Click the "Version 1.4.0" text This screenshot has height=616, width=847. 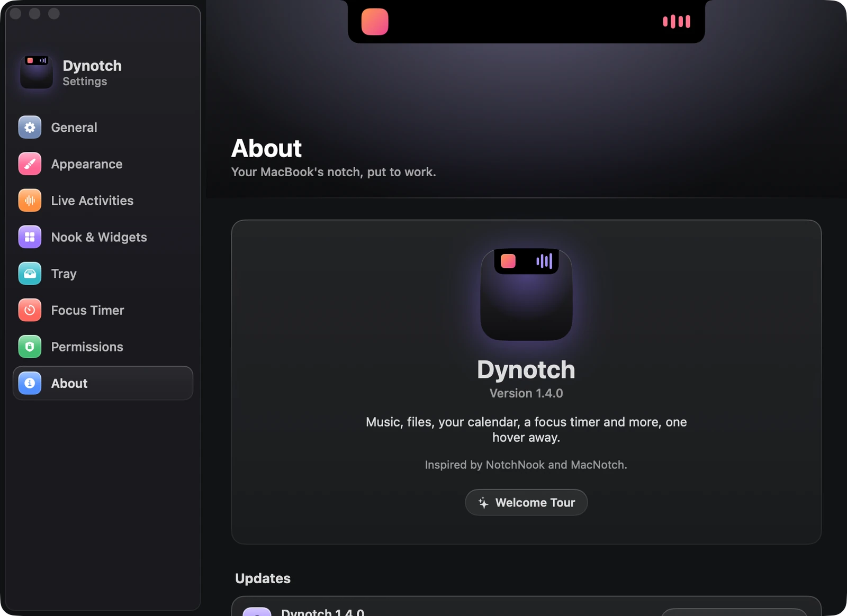coord(526,393)
